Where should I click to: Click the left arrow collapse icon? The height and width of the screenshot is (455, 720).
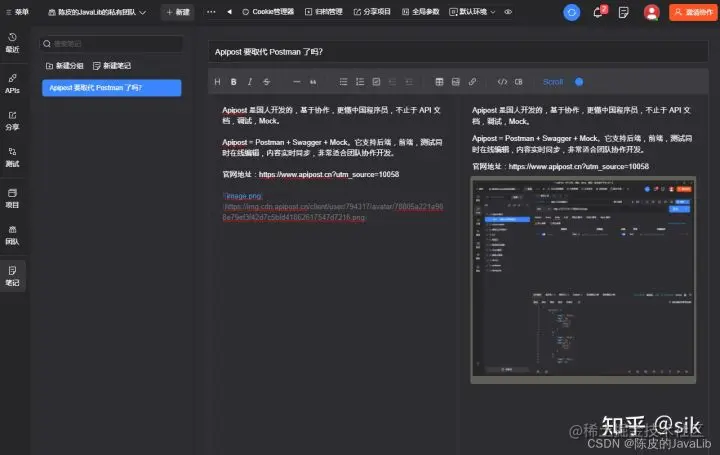click(x=229, y=12)
